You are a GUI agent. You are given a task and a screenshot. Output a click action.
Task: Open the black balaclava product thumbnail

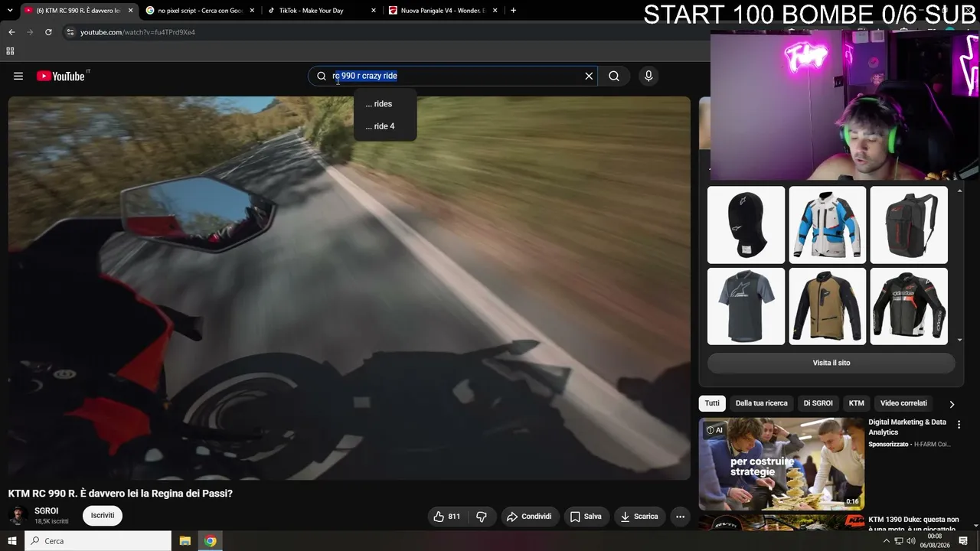point(746,225)
